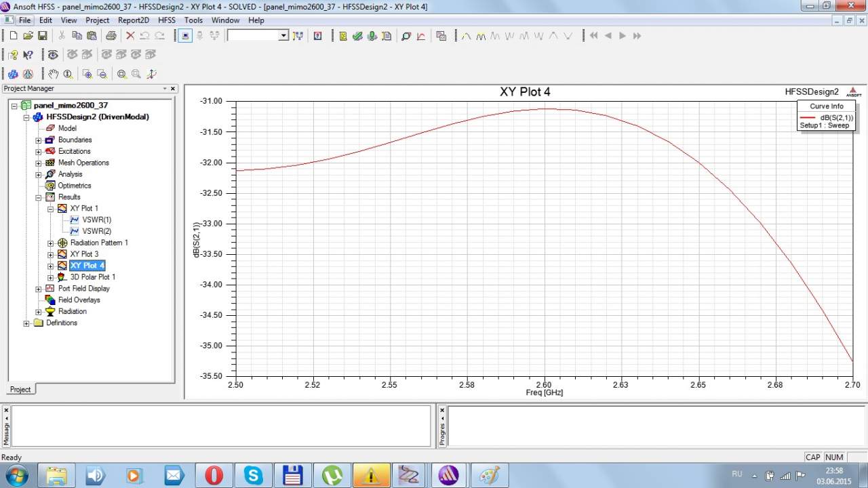The width and height of the screenshot is (868, 488).
Task: Click the Paste clipboard icon
Action: tap(92, 36)
